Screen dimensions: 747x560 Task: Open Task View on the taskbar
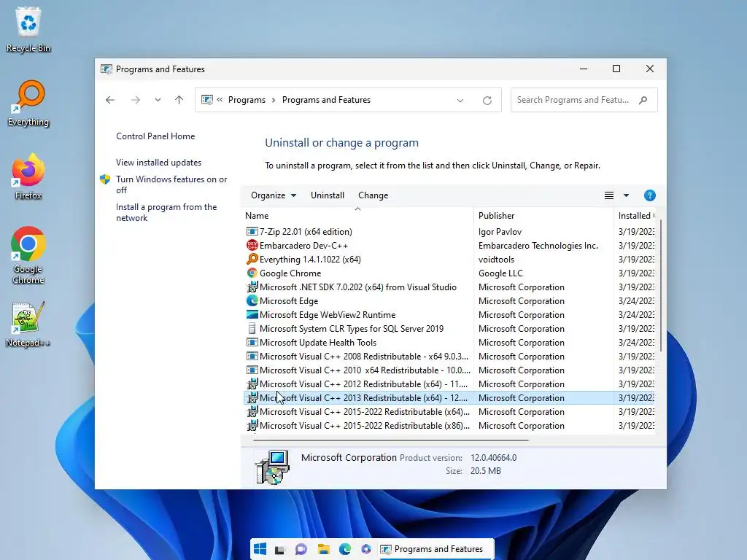[279, 550]
